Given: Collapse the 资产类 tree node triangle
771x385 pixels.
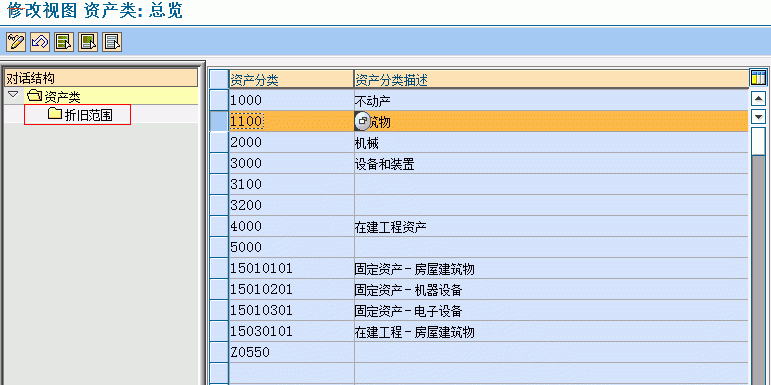Looking at the screenshot, I should point(13,94).
